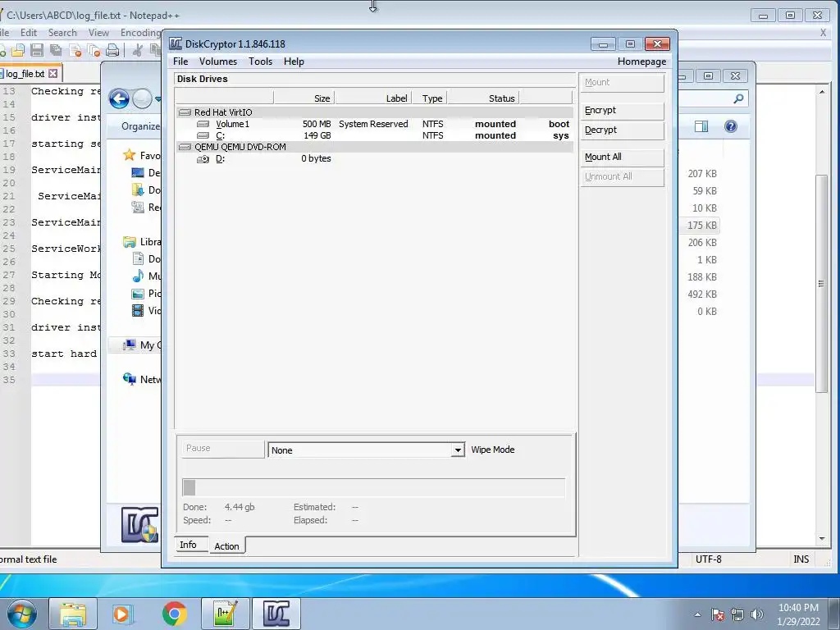Click the Favorites star icon in Explorer
This screenshot has height=630, width=840.
point(129,155)
